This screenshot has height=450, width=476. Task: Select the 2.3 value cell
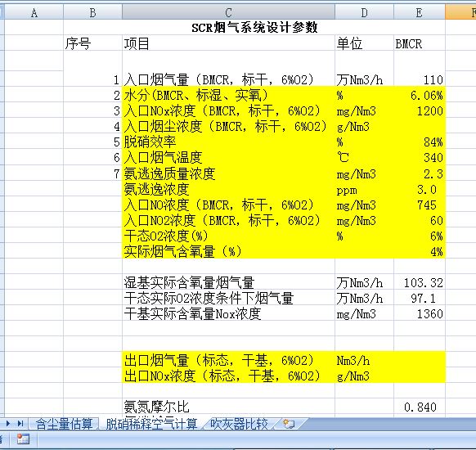coord(420,173)
